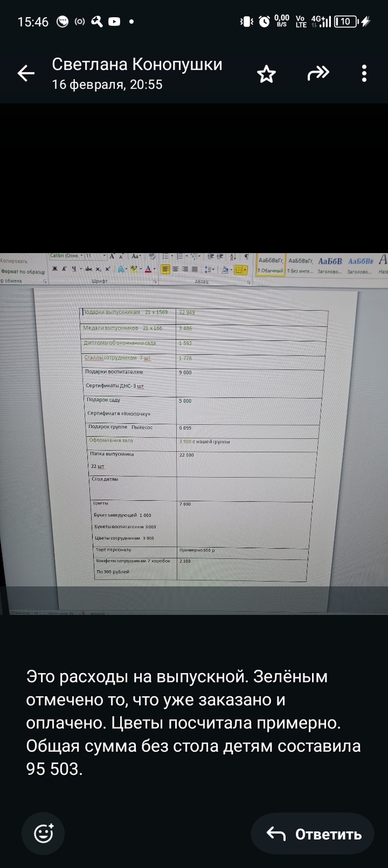The width and height of the screenshot is (388, 868).
Task: Select the message text about расходы на выпускной
Action: pyautogui.click(x=193, y=722)
